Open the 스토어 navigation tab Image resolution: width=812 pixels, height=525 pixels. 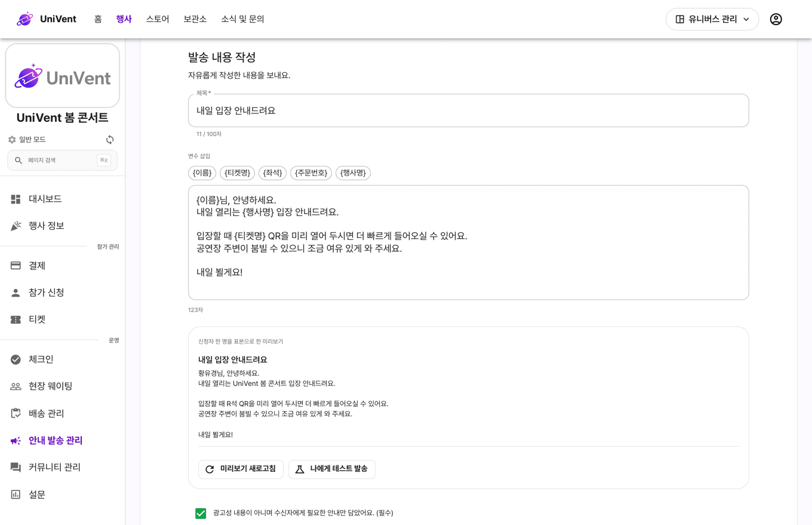coord(158,19)
